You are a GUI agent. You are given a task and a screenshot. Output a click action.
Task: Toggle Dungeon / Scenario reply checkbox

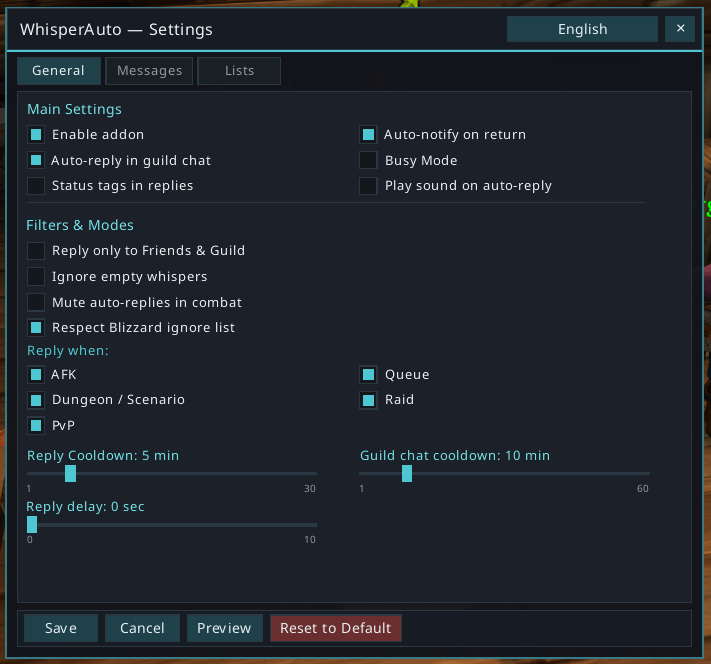(36, 400)
